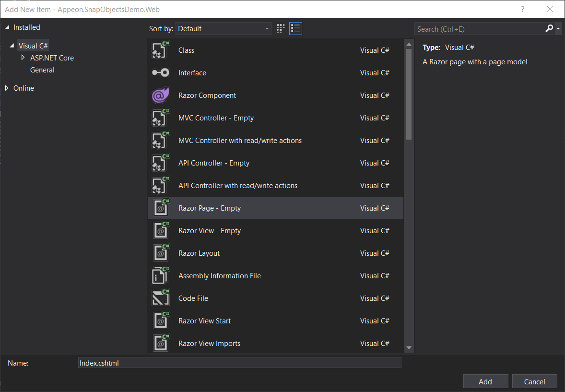Collapse the Installed section
The width and height of the screenshot is (565, 392).
tap(7, 27)
